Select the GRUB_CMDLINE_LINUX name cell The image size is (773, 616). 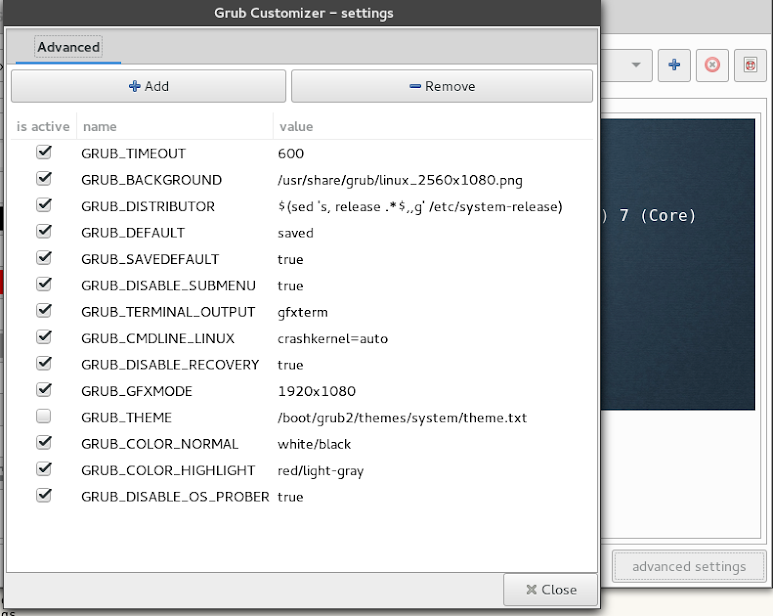coord(158,339)
